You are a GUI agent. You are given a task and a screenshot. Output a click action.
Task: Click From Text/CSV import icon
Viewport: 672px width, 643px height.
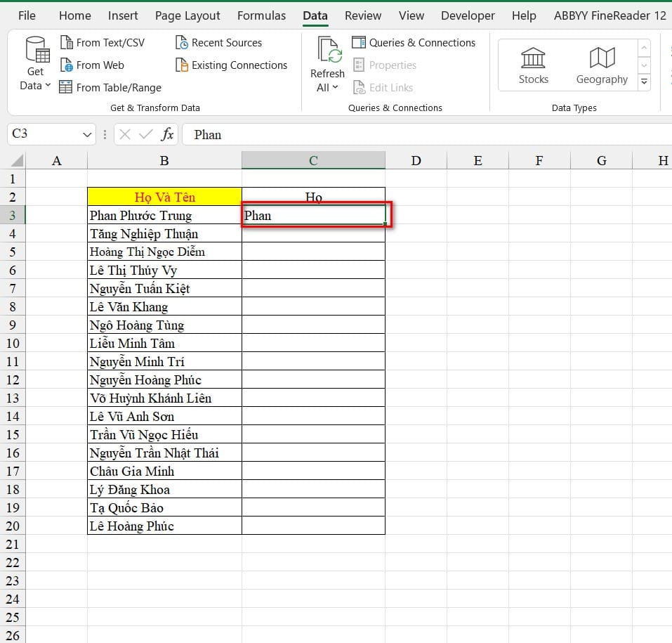67,43
